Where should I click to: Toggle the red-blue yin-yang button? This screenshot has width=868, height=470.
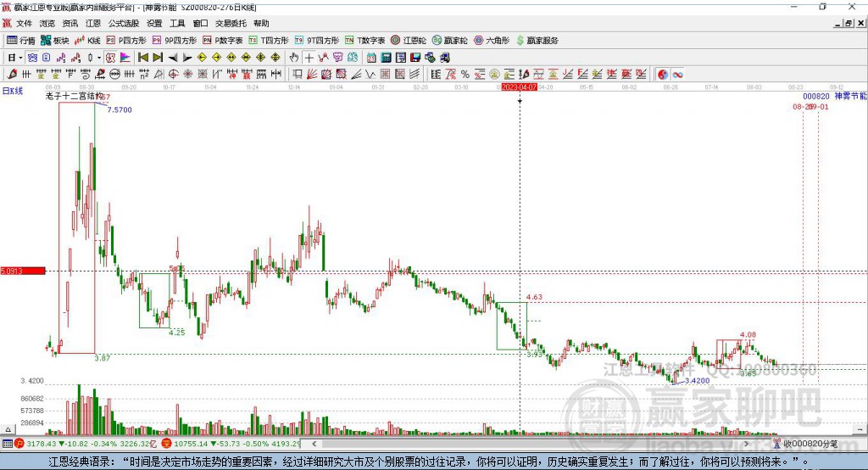pos(663,75)
